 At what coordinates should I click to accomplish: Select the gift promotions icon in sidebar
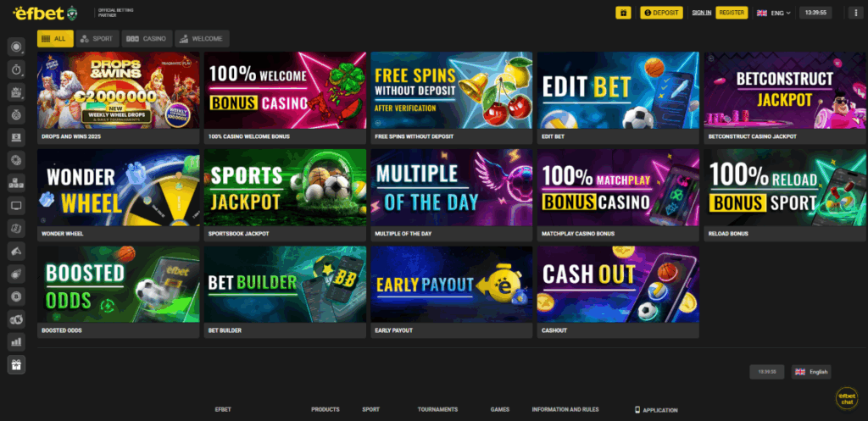(17, 364)
